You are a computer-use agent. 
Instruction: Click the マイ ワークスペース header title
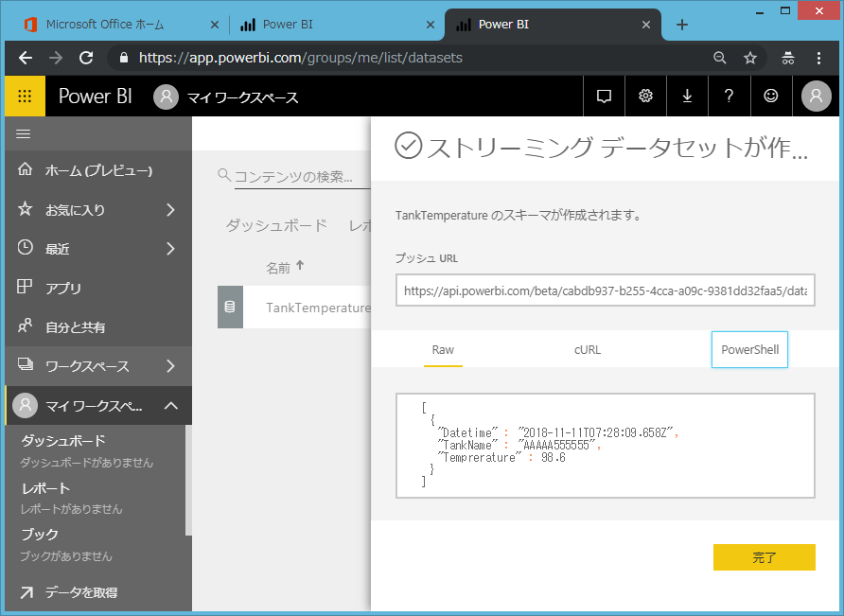click(243, 97)
